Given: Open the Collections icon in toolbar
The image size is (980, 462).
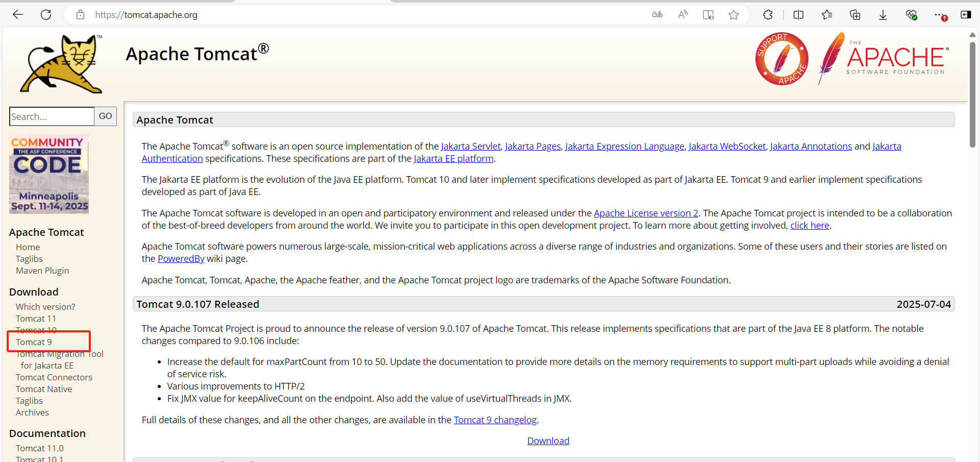Looking at the screenshot, I should click(x=855, y=15).
